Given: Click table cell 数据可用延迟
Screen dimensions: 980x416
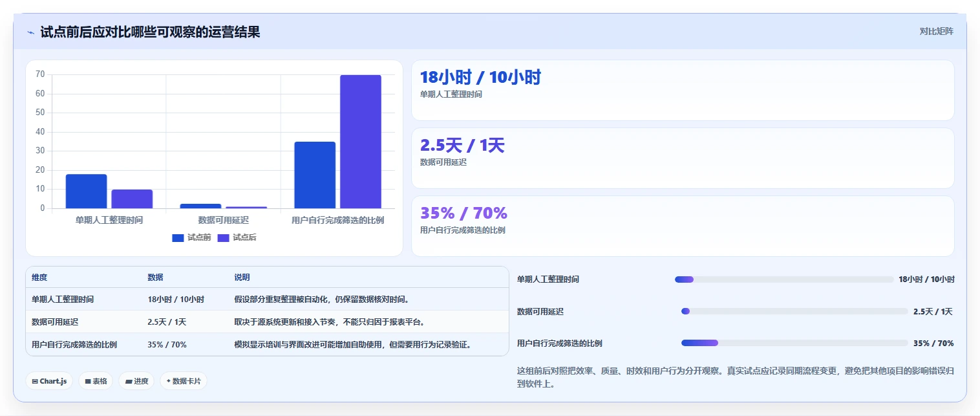Looking at the screenshot, I should (55, 322).
